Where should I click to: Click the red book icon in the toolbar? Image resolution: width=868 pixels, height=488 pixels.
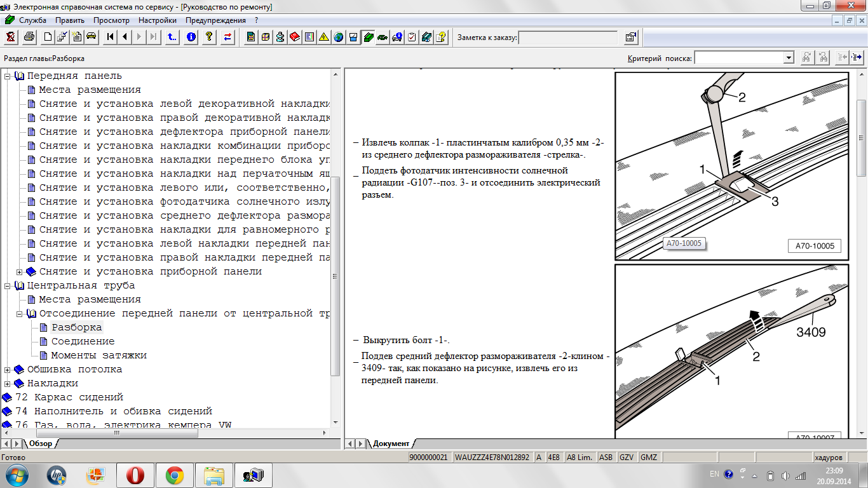point(294,37)
